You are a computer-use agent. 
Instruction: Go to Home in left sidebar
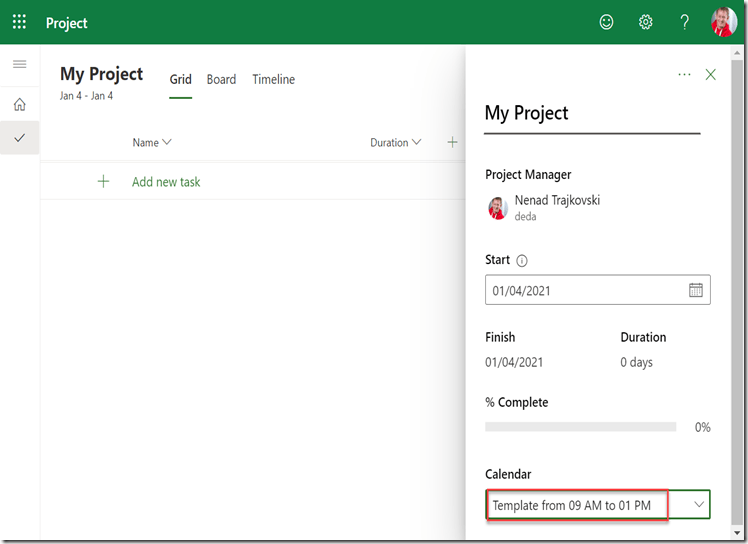(20, 104)
